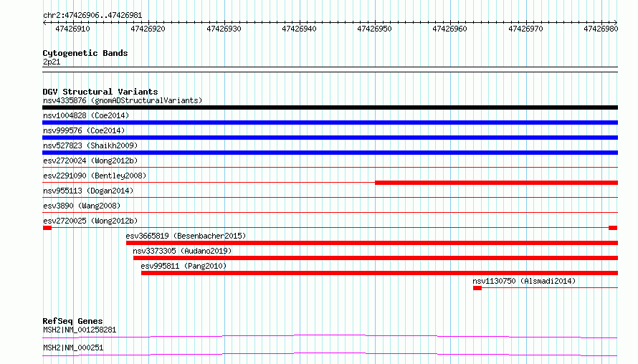Click the blue nsv999576 variant bar
Image resolution: width=638 pixels, height=364 pixels.
[x=330, y=138]
